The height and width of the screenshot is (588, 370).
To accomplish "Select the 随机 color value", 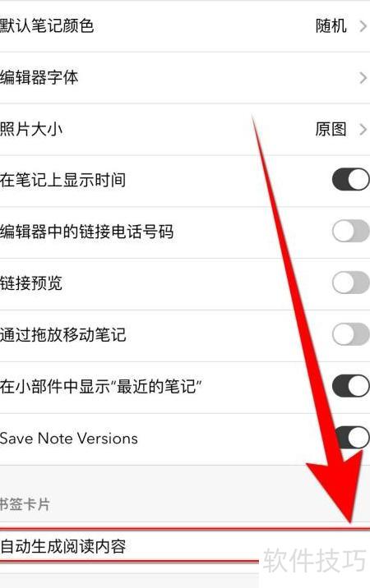I will (331, 26).
